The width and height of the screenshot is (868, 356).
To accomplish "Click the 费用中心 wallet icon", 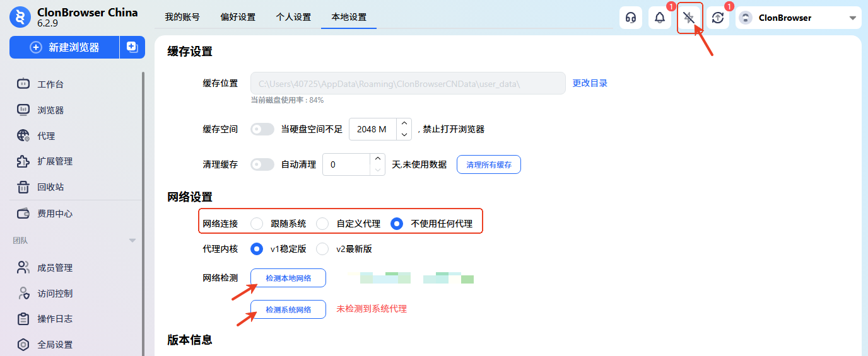I will tap(23, 213).
